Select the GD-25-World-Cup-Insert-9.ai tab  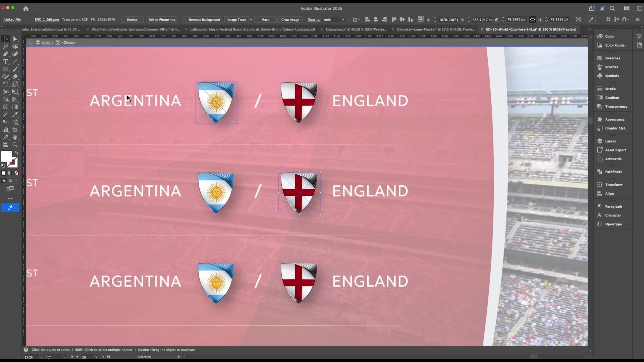coord(531,29)
